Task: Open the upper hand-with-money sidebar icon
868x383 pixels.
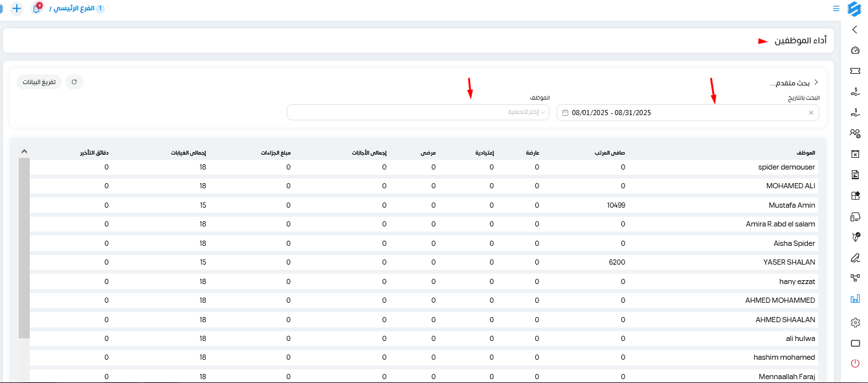Action: [855, 92]
